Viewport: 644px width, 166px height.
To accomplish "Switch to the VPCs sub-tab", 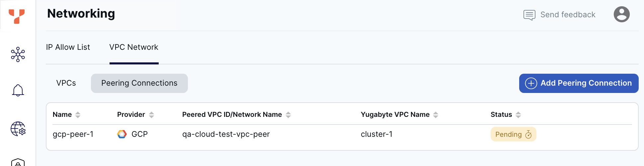I will coord(66,83).
